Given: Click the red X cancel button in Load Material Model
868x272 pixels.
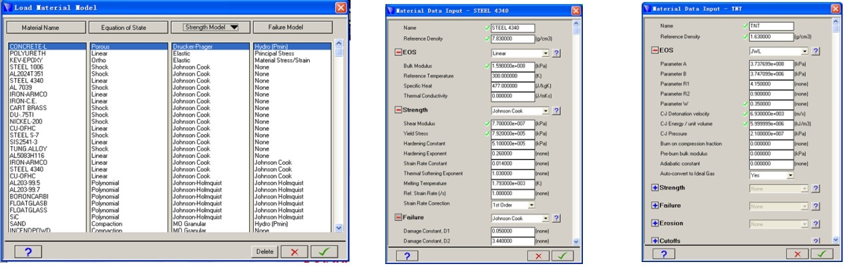Looking at the screenshot, I should 294,251.
